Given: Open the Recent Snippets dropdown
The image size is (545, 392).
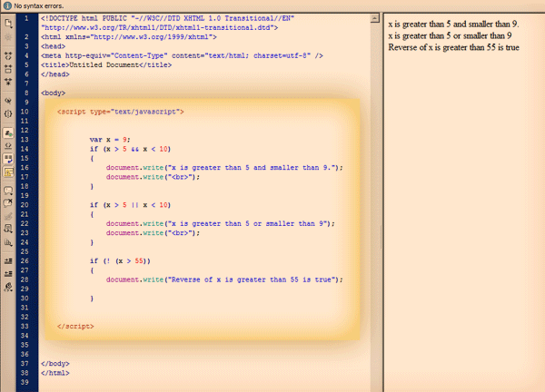Looking at the screenshot, I should pos(8,229).
